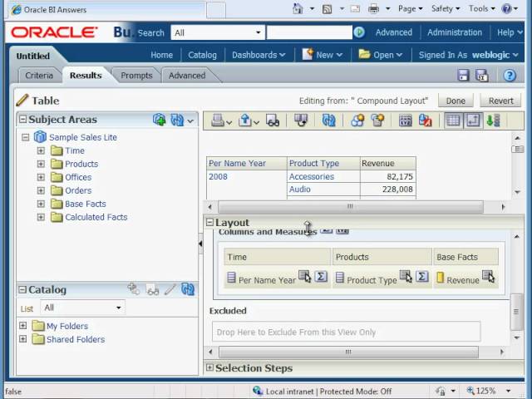Collapse the Sample Sales Lite tree node
Viewport: 532px width, 399px height.
click(26, 137)
